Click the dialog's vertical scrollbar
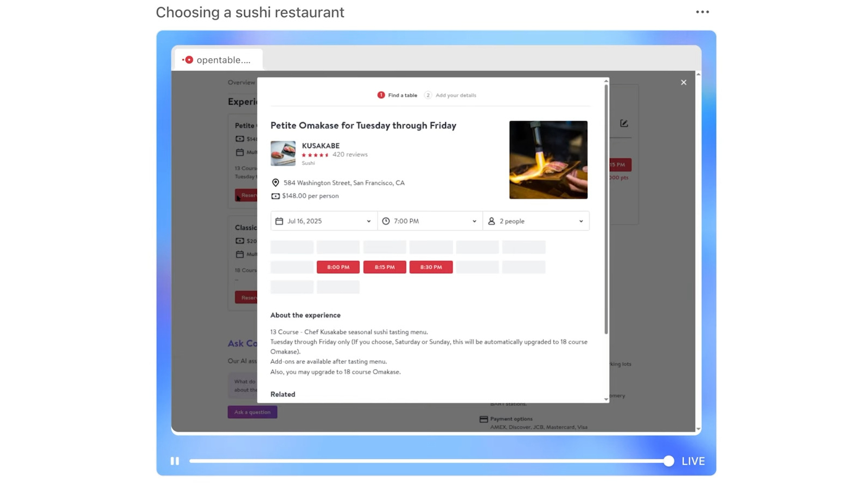Viewport: 868px width, 488px height. [606, 209]
